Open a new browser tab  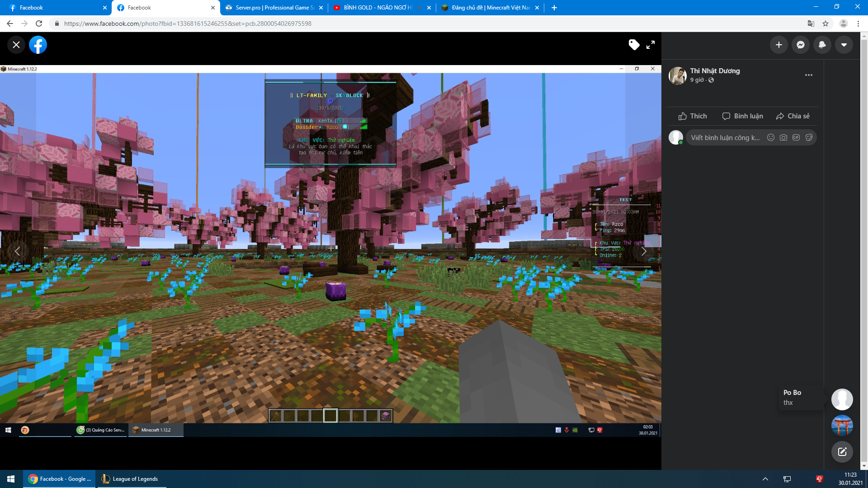[554, 8]
